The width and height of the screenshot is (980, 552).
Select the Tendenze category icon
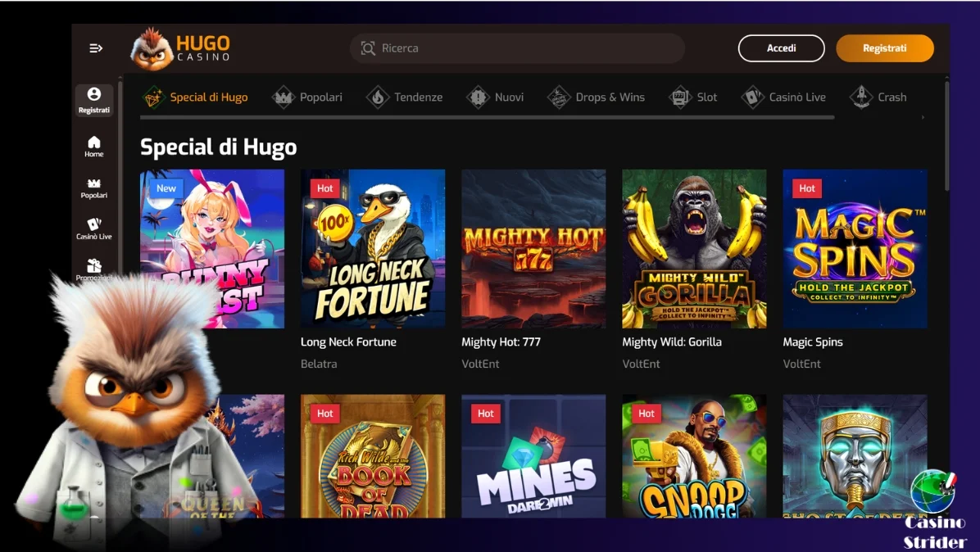(378, 97)
